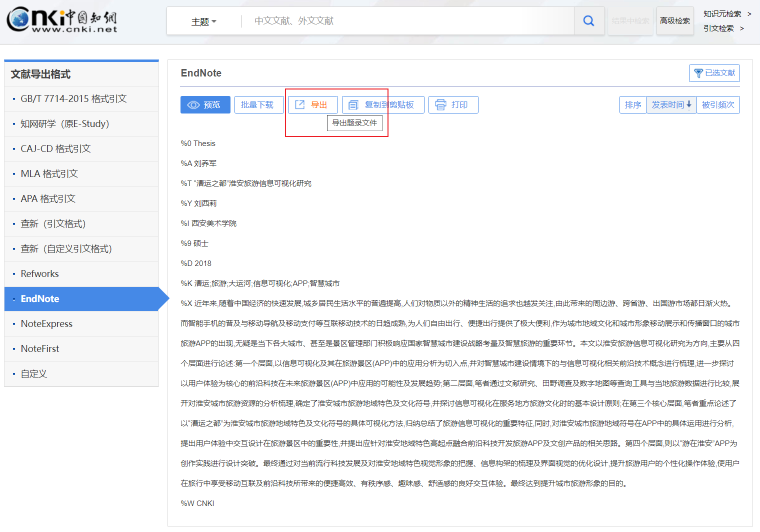Sort by 发表时间
Screen dimensions: 760x532
point(671,104)
